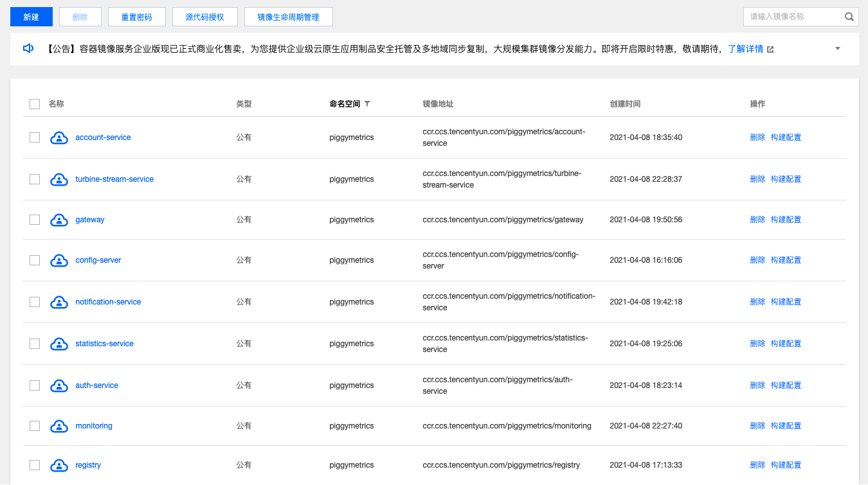Check the notification-service row checkbox

click(35, 302)
